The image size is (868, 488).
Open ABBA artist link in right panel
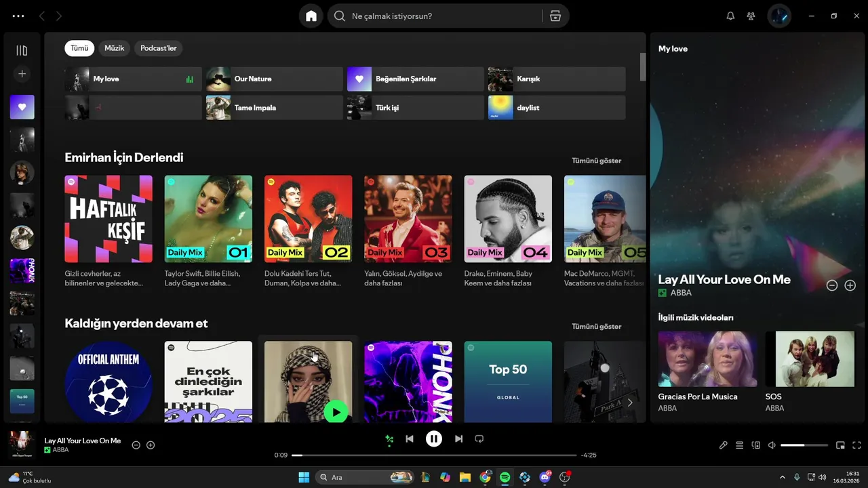pos(681,293)
